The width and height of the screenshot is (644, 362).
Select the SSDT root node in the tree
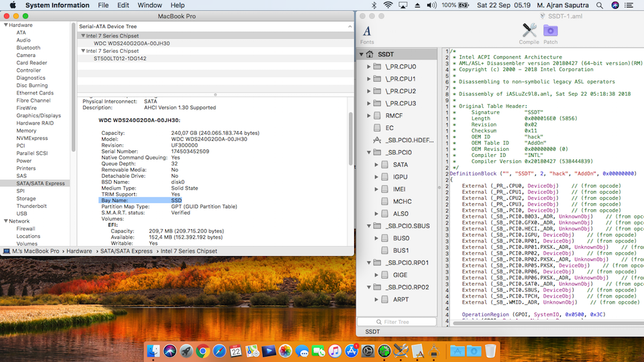(x=396, y=54)
